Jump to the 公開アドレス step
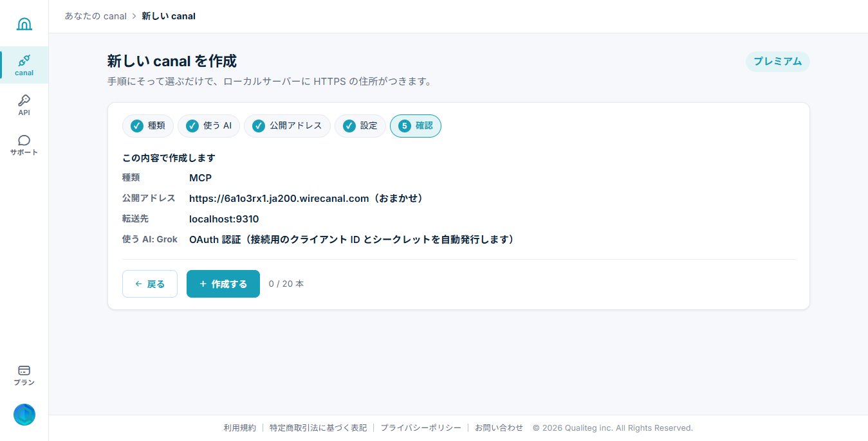The image size is (868, 441). 287,126
